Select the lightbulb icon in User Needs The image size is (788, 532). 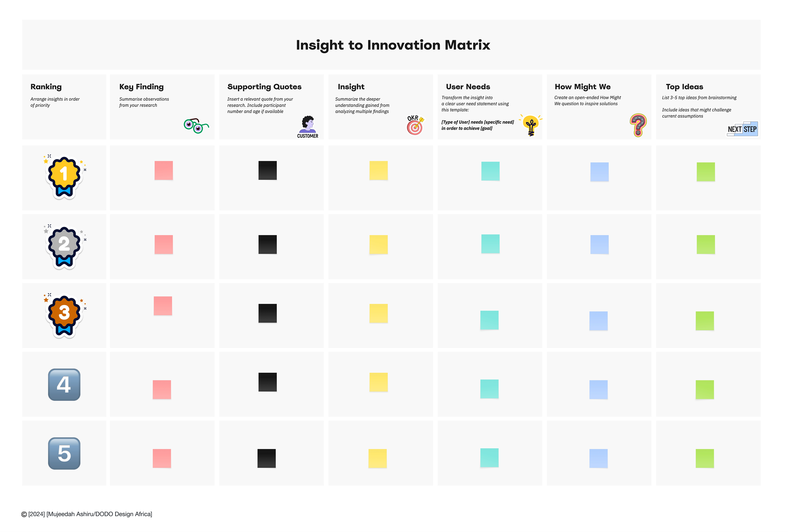point(531,125)
